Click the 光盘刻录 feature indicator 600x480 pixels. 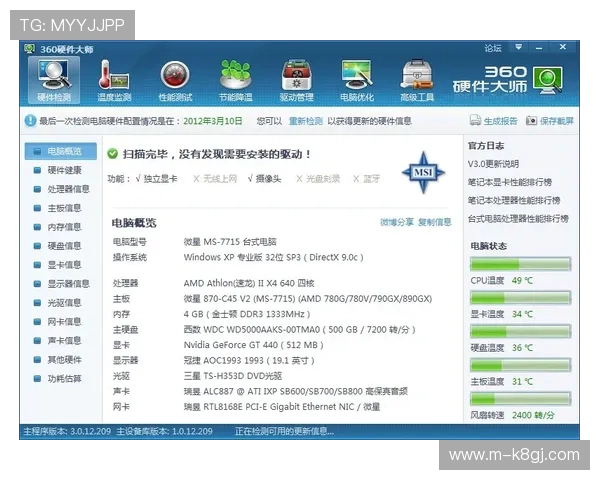click(x=318, y=178)
